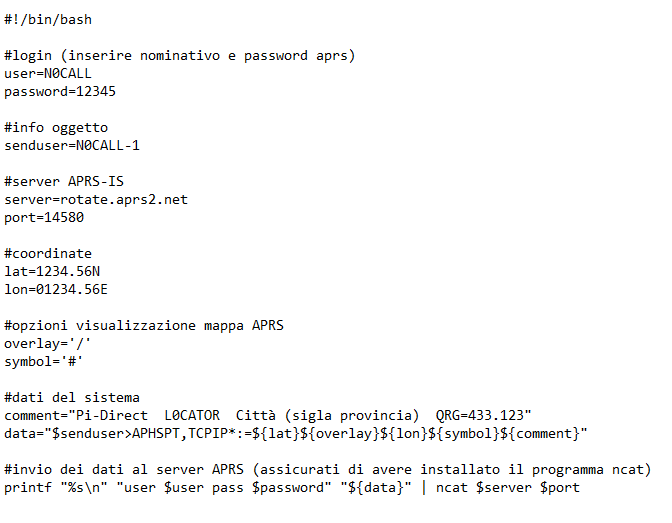This screenshot has width=672, height=523.
Task: Click the password=12345 line
Action: click(60, 91)
